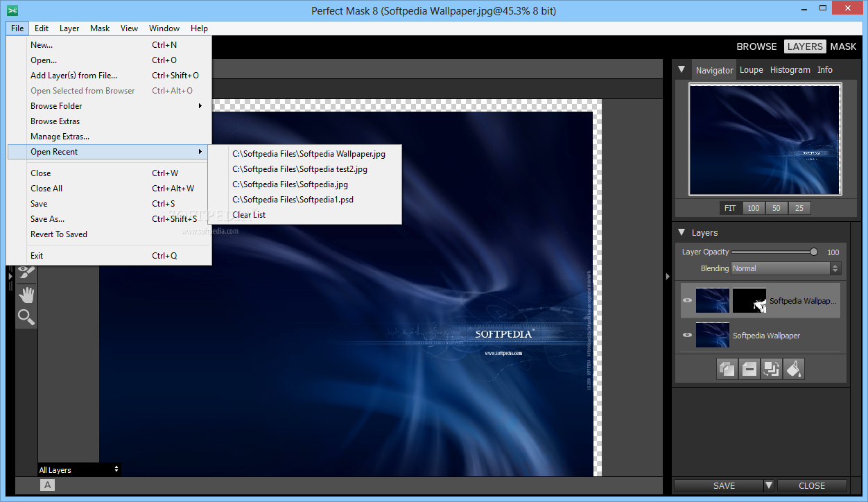This screenshot has height=502, width=868.
Task: Collapse the Navigator panel triangle
Action: coord(682,69)
